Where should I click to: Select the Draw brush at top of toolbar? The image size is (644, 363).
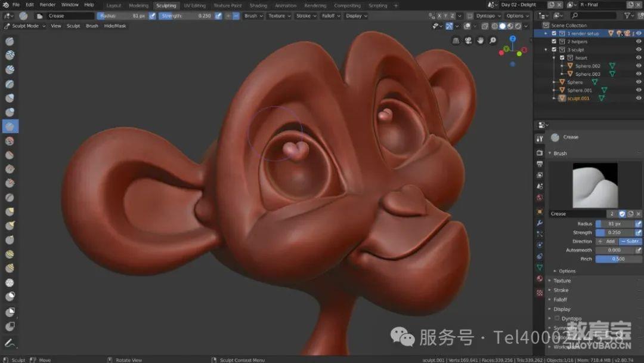(x=10, y=42)
